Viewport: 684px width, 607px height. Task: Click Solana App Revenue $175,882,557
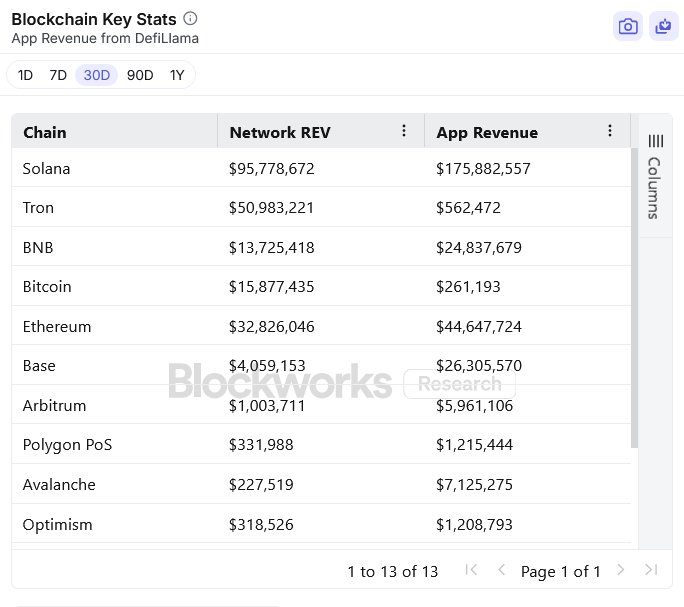(483, 168)
